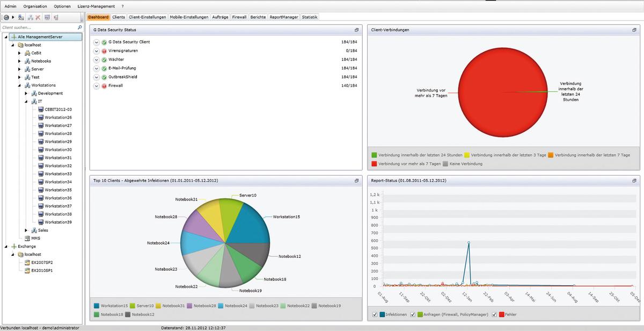Viewport: 644px width, 331px height.
Task: Switch to the Clients tab
Action: click(x=119, y=17)
